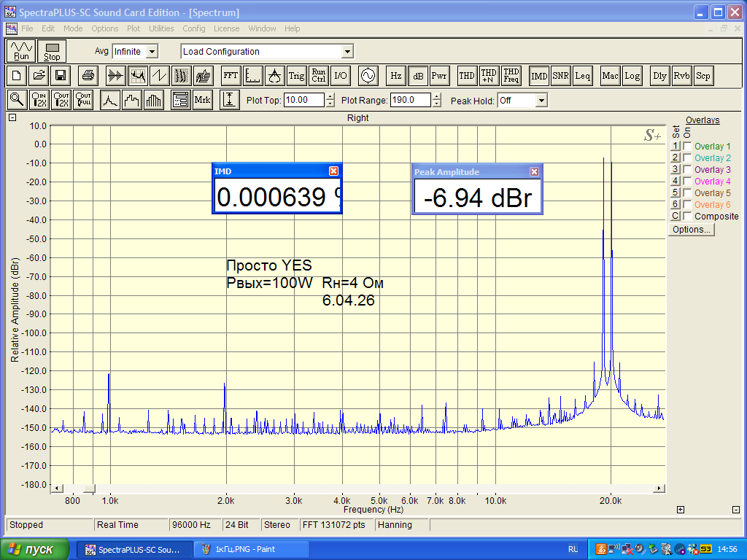Open the time series view icon

click(x=116, y=76)
